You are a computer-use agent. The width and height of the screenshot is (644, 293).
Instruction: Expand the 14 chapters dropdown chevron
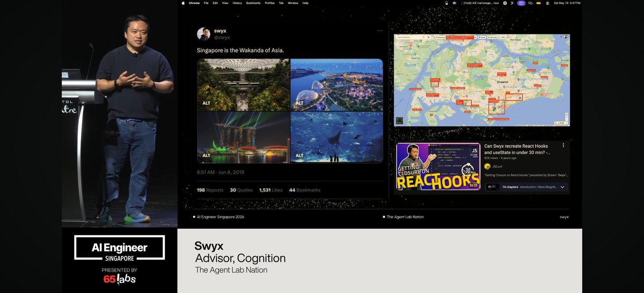pos(562,187)
